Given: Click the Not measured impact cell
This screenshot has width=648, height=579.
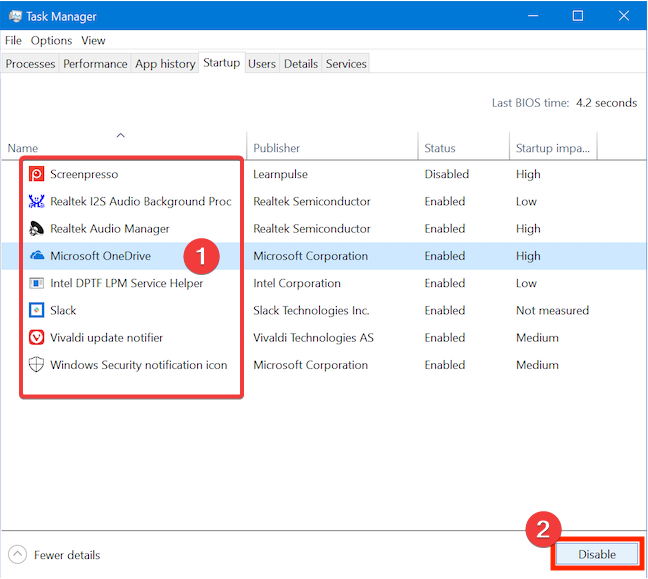Looking at the screenshot, I should click(x=552, y=310).
